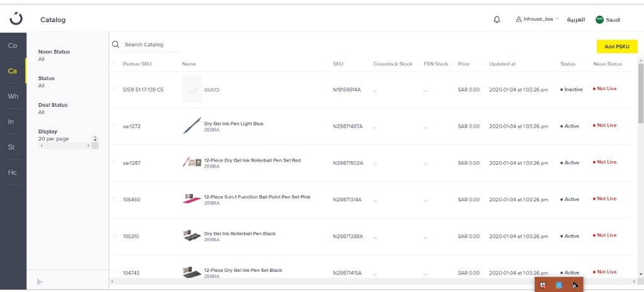Click the Saudi flag icon
Viewport: 644px width, 292px height.
click(599, 20)
